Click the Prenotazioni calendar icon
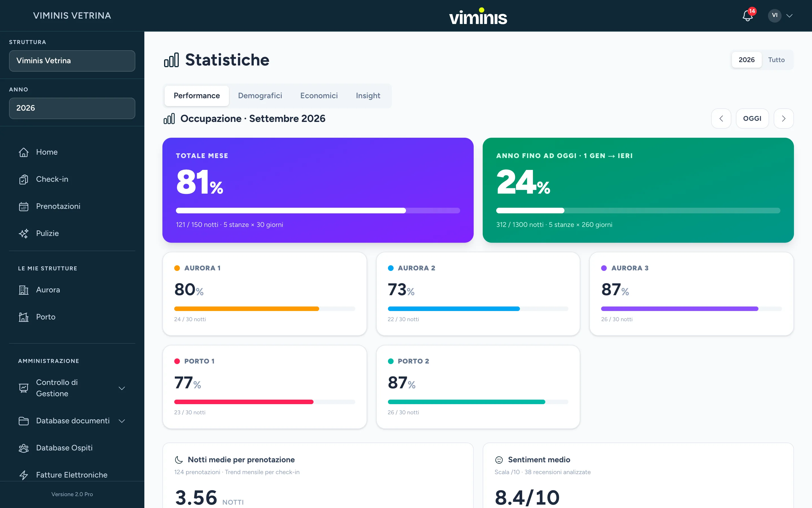The image size is (812, 508). (23, 206)
